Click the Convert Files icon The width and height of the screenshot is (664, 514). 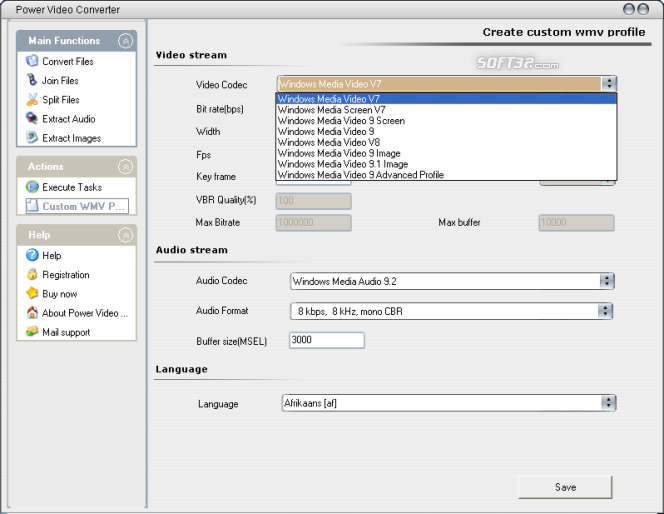[32, 61]
